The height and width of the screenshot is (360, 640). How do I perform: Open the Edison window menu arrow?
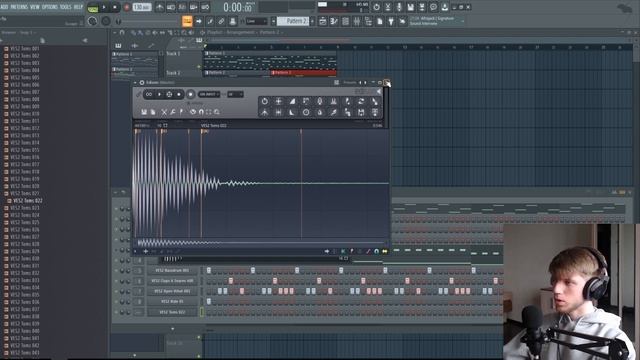[x=135, y=82]
